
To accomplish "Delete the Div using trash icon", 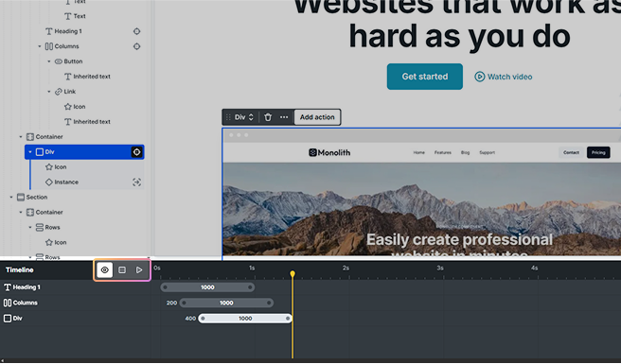I will (268, 117).
